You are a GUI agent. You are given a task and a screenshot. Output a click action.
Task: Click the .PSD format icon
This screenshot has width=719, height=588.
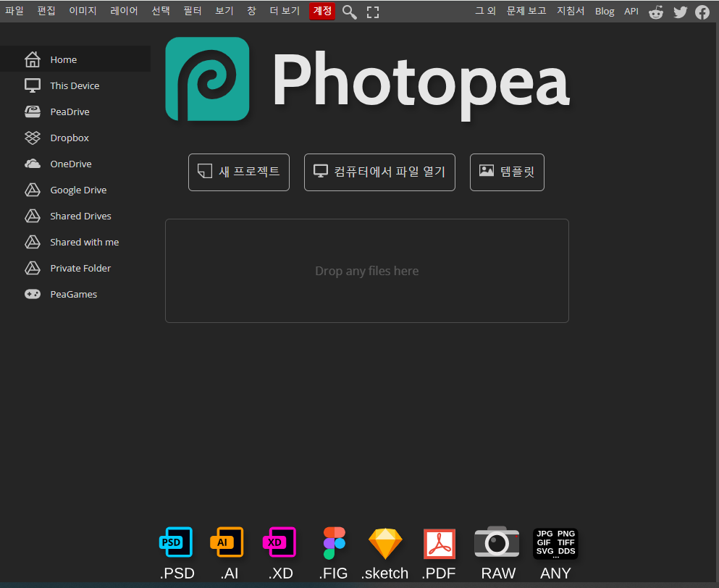[177, 542]
